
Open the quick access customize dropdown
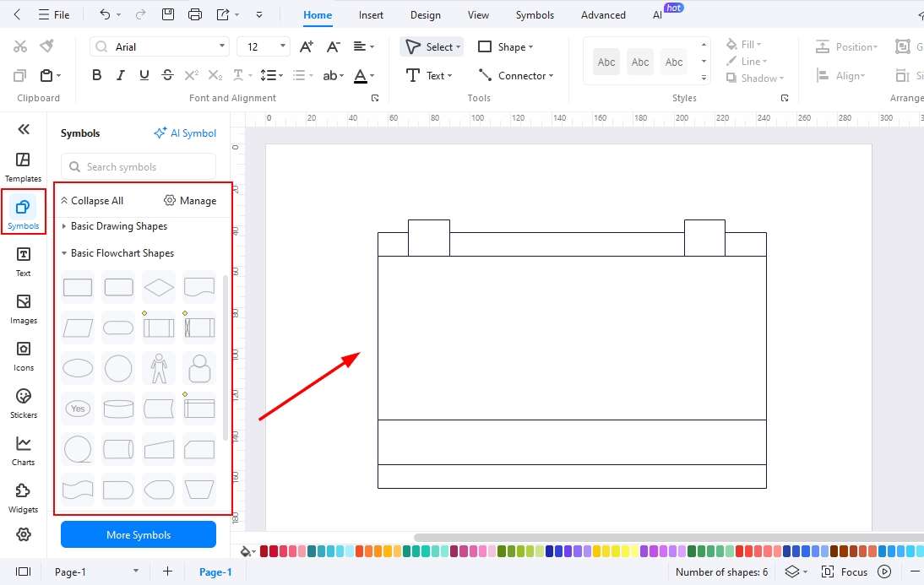coord(259,14)
